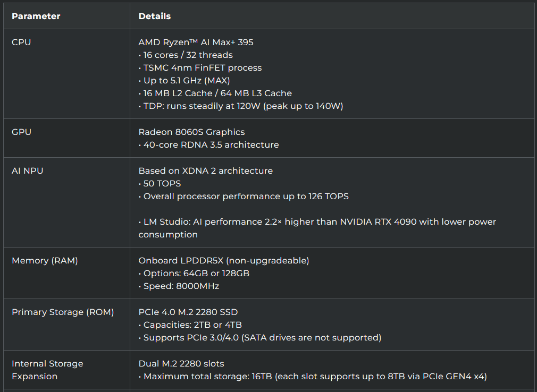Click the Details column header
The height and width of the screenshot is (392, 537).
(155, 16)
